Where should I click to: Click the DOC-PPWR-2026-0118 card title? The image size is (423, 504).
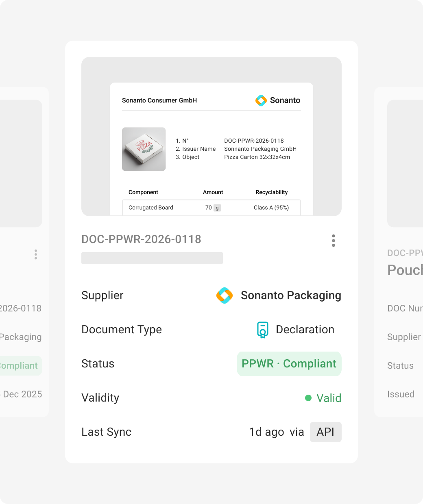(x=141, y=239)
